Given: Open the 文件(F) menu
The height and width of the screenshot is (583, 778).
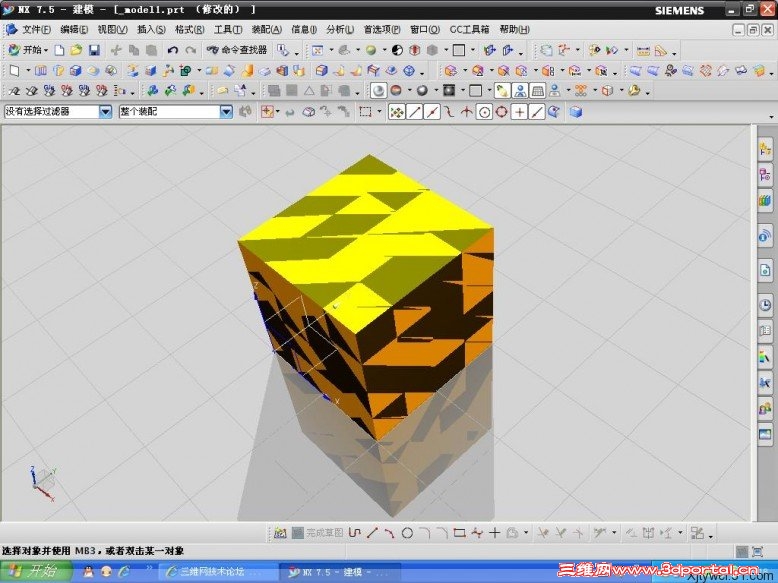Looking at the screenshot, I should (36, 30).
